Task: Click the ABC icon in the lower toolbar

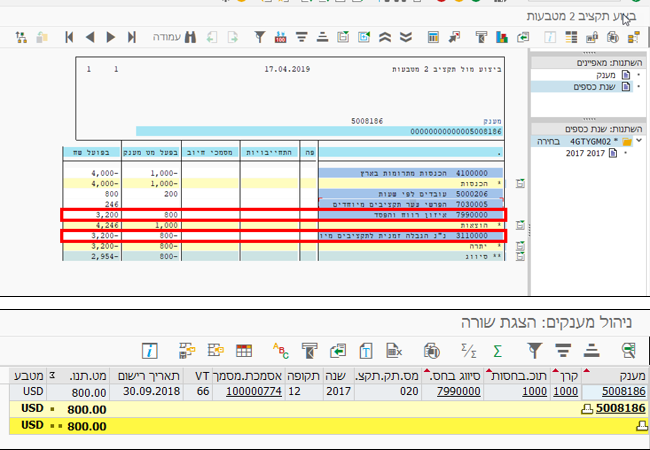Action: pos(281,351)
